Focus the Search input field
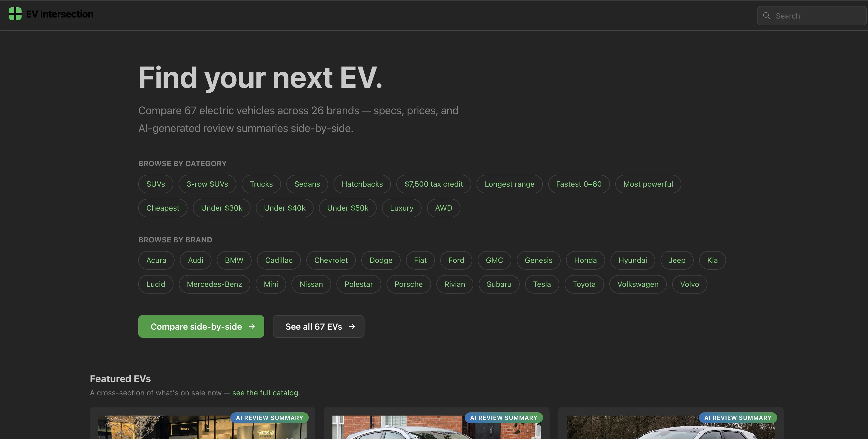This screenshot has width=868, height=439. click(812, 16)
